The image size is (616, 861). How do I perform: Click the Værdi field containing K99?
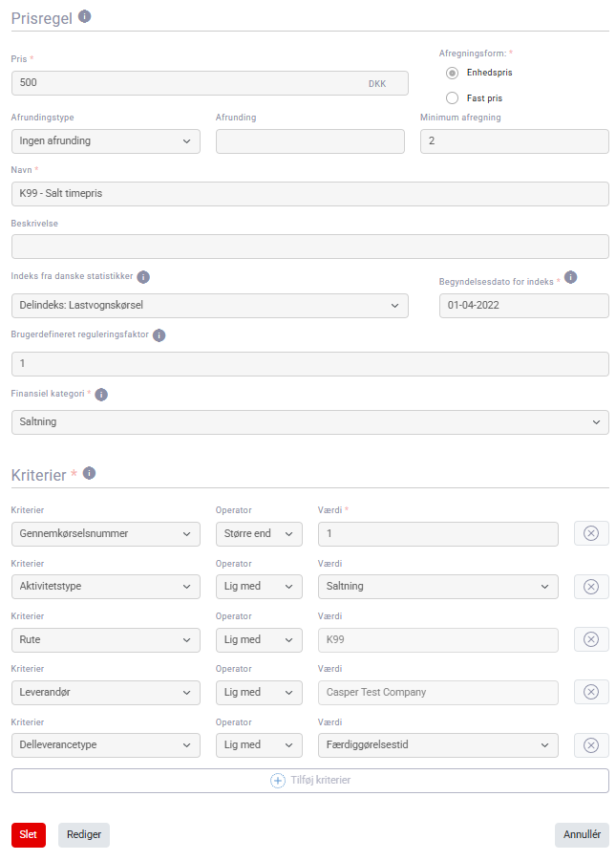pos(438,639)
